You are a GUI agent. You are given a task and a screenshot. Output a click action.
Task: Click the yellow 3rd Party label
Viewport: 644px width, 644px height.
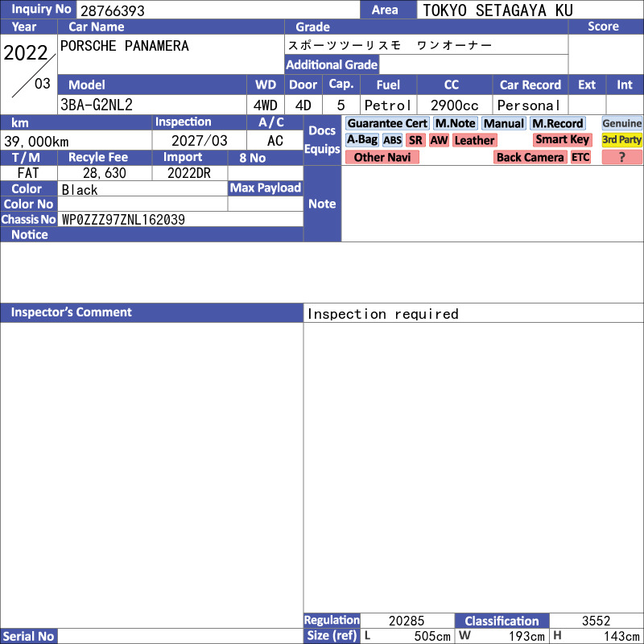[x=622, y=140]
